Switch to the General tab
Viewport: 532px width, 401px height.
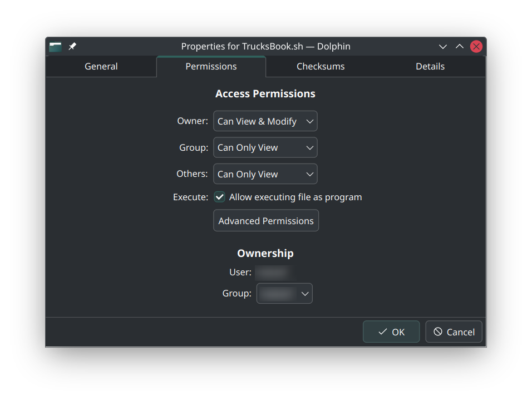[x=101, y=67]
